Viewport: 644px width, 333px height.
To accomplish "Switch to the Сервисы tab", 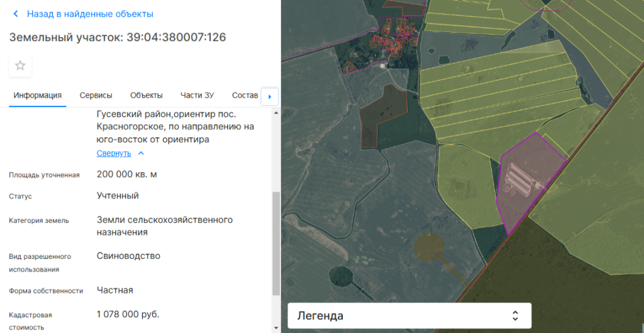I will (96, 96).
